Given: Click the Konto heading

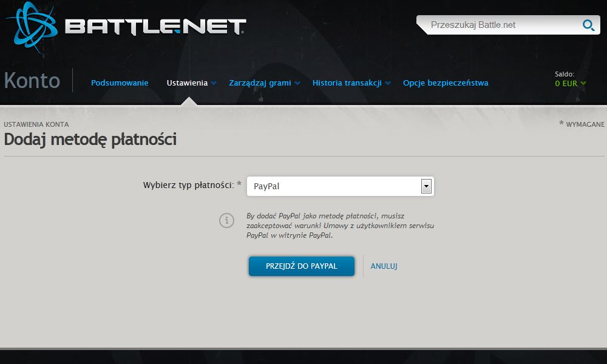Looking at the screenshot, I should click(32, 81).
